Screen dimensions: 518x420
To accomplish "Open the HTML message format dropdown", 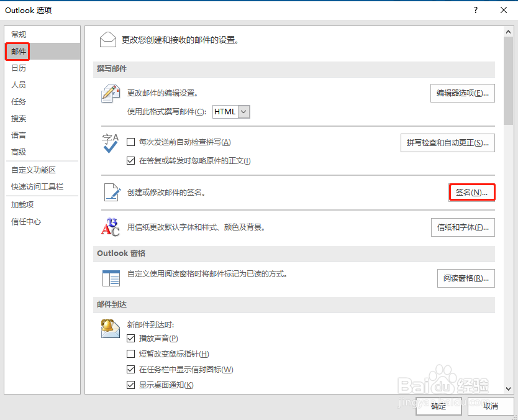I will (243, 112).
